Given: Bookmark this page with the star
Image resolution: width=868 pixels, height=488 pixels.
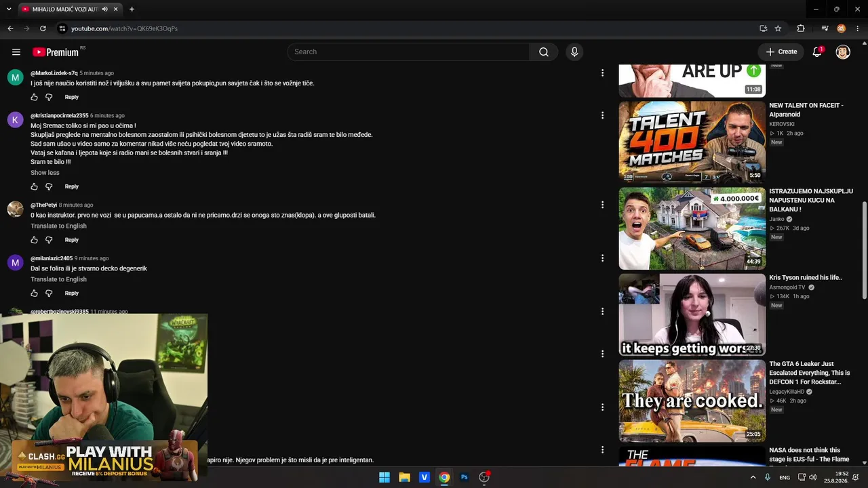Looking at the screenshot, I should (x=778, y=28).
